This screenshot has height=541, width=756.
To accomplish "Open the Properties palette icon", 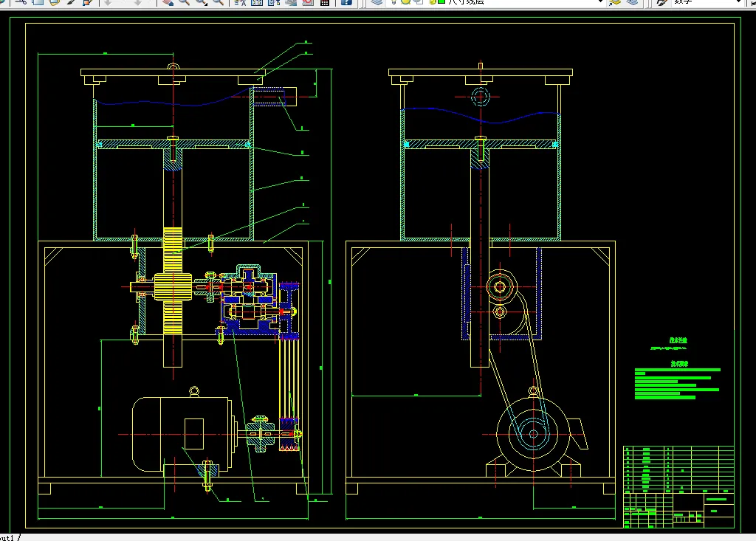I will tap(240, 2).
